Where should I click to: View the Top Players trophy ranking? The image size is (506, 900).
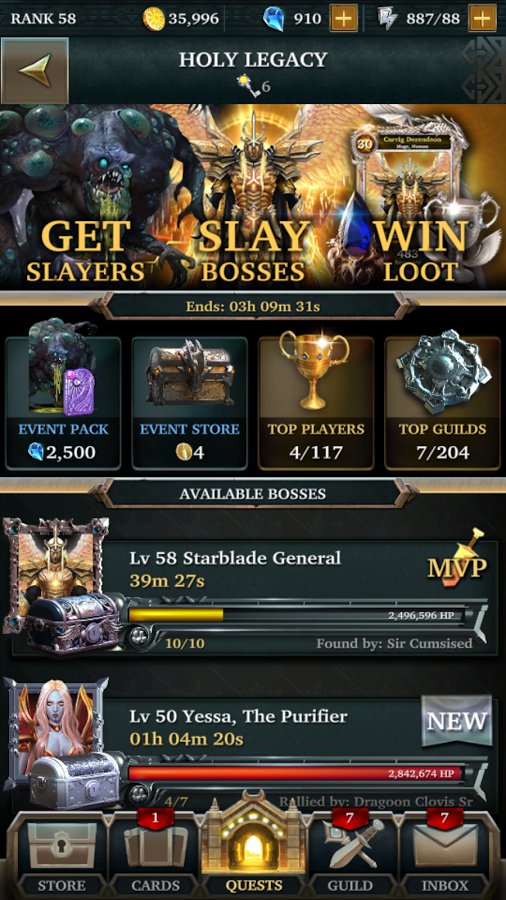click(x=316, y=402)
